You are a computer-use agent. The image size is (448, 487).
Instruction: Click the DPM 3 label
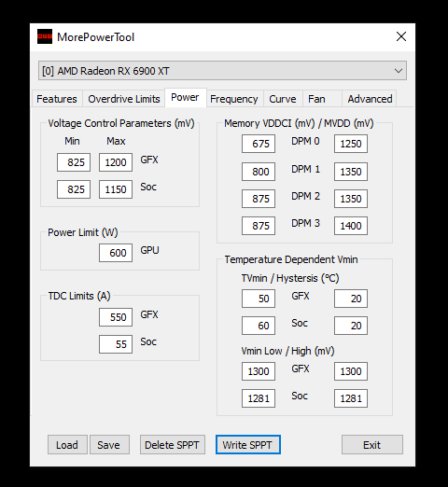click(x=305, y=223)
